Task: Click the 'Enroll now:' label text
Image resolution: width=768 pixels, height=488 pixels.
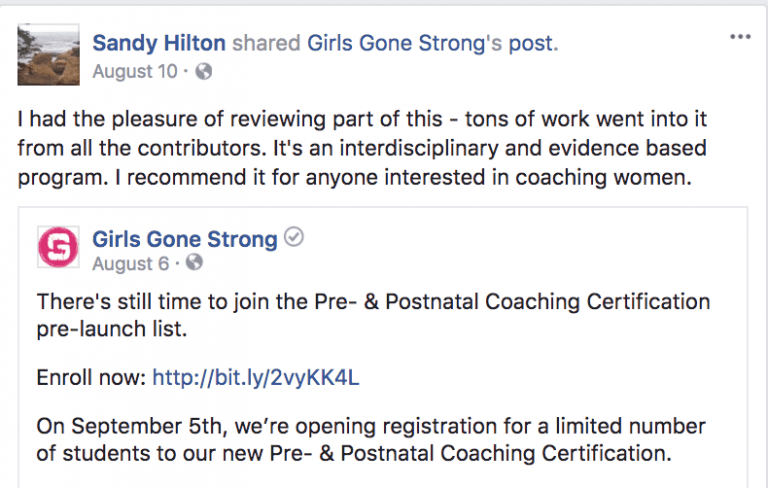Action: pos(92,378)
